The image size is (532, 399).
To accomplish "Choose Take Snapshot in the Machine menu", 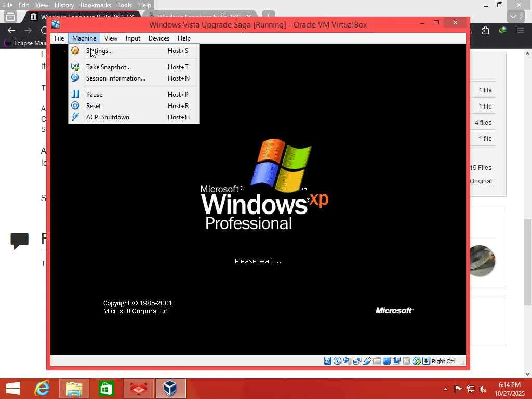I will 134,67.
